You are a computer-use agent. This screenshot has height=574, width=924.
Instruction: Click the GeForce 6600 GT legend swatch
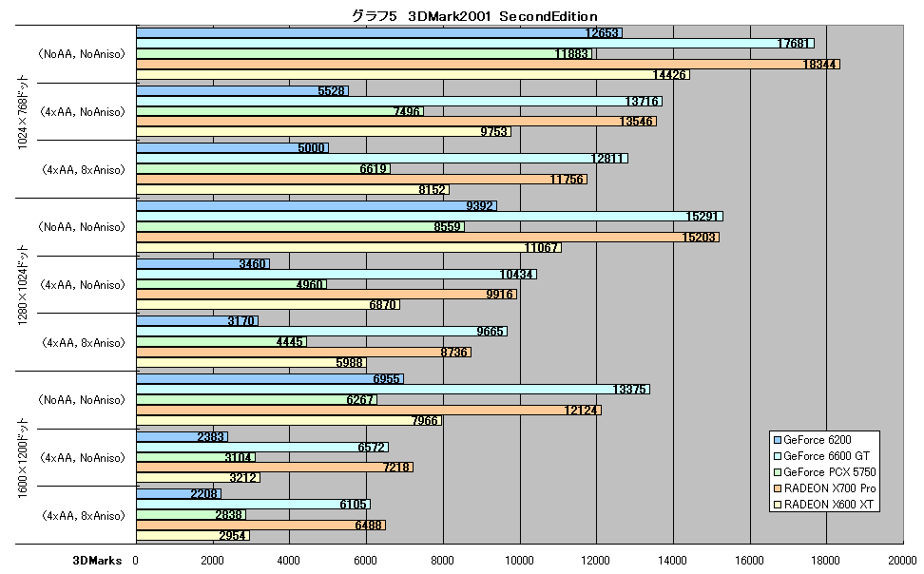click(x=777, y=456)
